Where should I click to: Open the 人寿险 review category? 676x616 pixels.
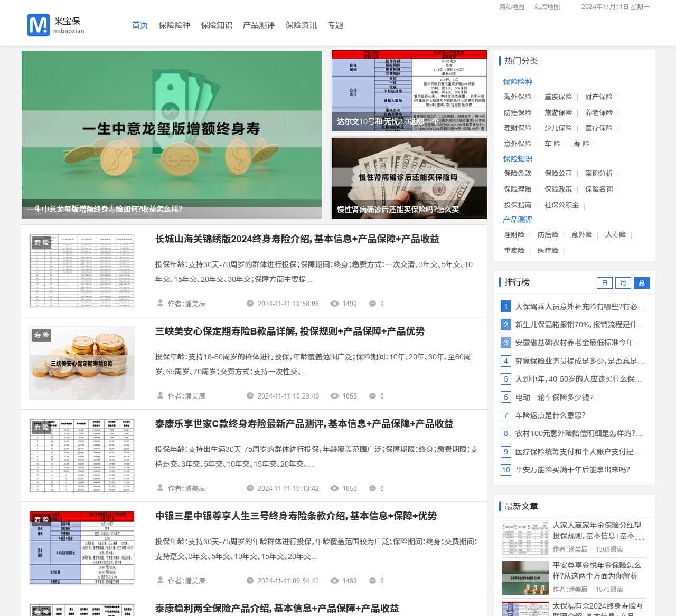coord(615,234)
